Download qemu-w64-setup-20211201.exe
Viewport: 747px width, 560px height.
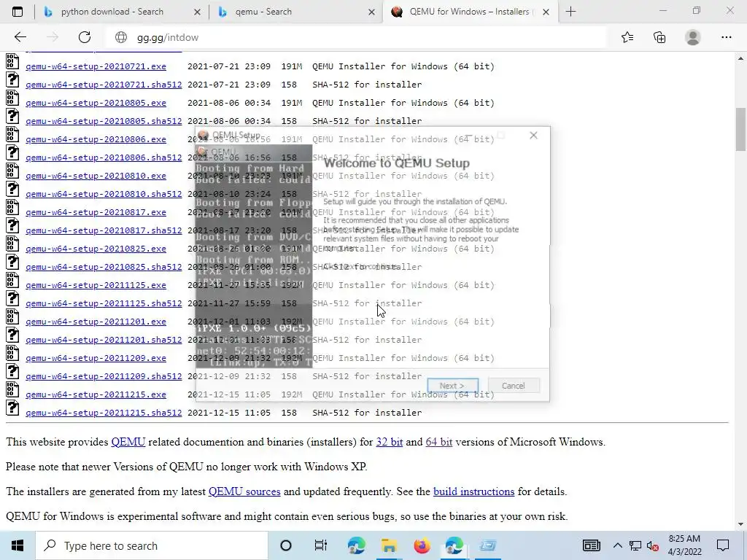click(96, 322)
